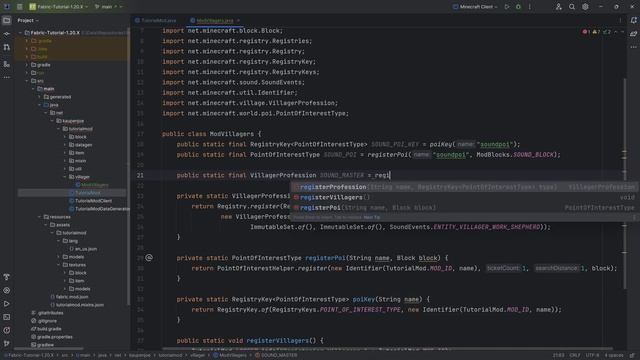Debug the Minecraft Client configuration
Viewport: 640px width, 360px height.
click(x=518, y=7)
